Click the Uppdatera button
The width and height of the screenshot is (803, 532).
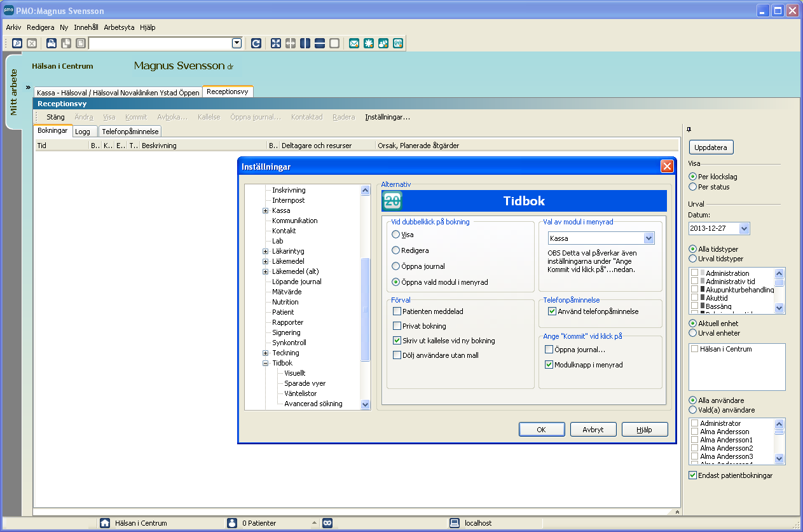point(711,147)
